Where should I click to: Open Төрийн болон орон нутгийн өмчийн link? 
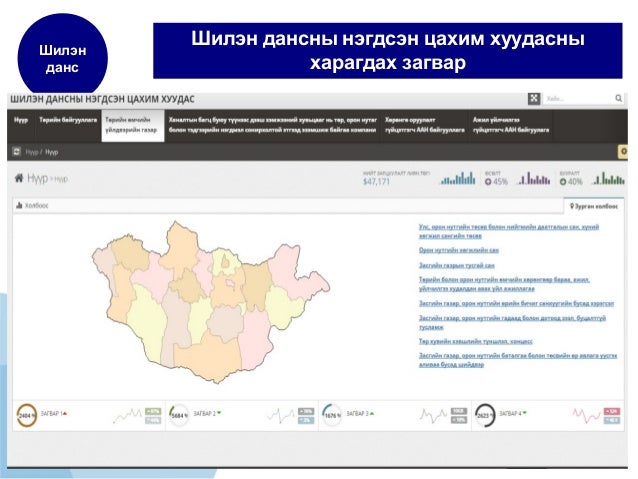[x=504, y=284]
